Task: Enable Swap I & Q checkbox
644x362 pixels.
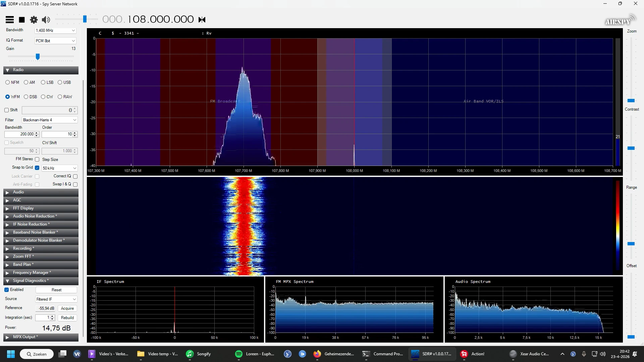Action: click(75, 184)
